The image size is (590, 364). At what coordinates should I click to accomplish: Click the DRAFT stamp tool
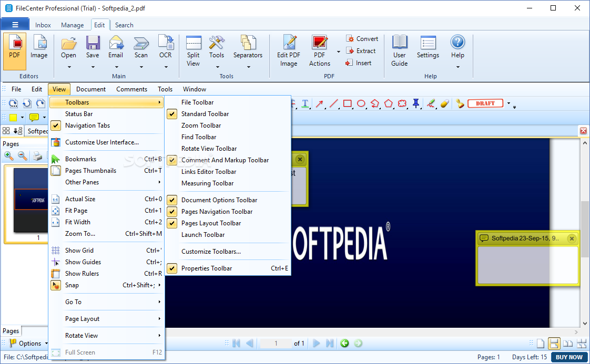[485, 103]
